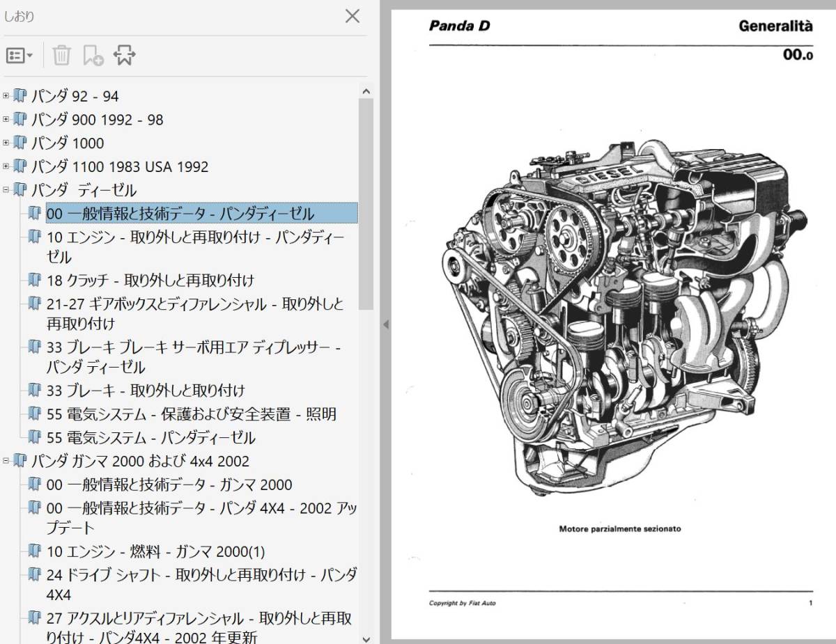The width and height of the screenshot is (836, 644).
Task: Find the current bookmark icon
Action: (x=124, y=56)
